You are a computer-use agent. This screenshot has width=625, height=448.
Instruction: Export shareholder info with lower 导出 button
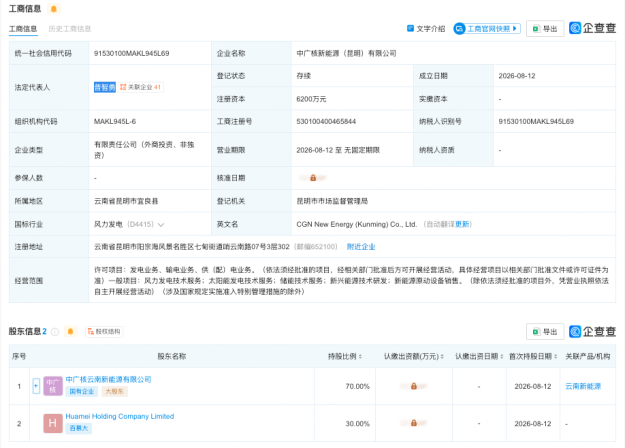(x=545, y=332)
